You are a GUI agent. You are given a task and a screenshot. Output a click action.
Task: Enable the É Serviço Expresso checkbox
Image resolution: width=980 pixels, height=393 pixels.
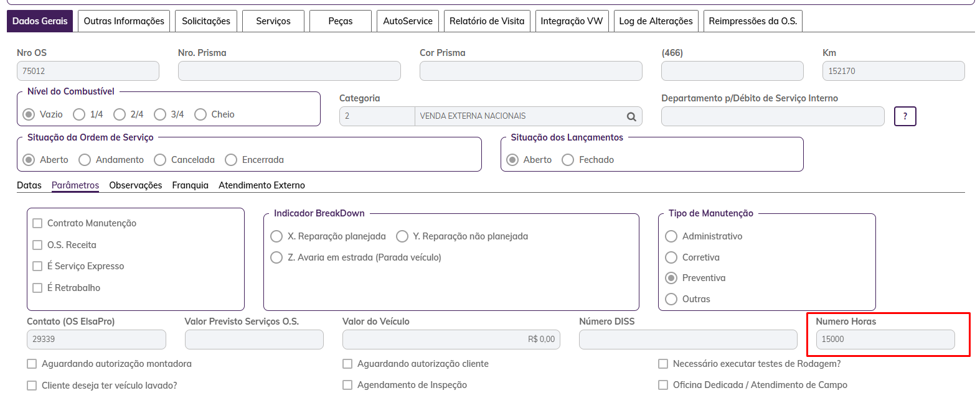[37, 266]
